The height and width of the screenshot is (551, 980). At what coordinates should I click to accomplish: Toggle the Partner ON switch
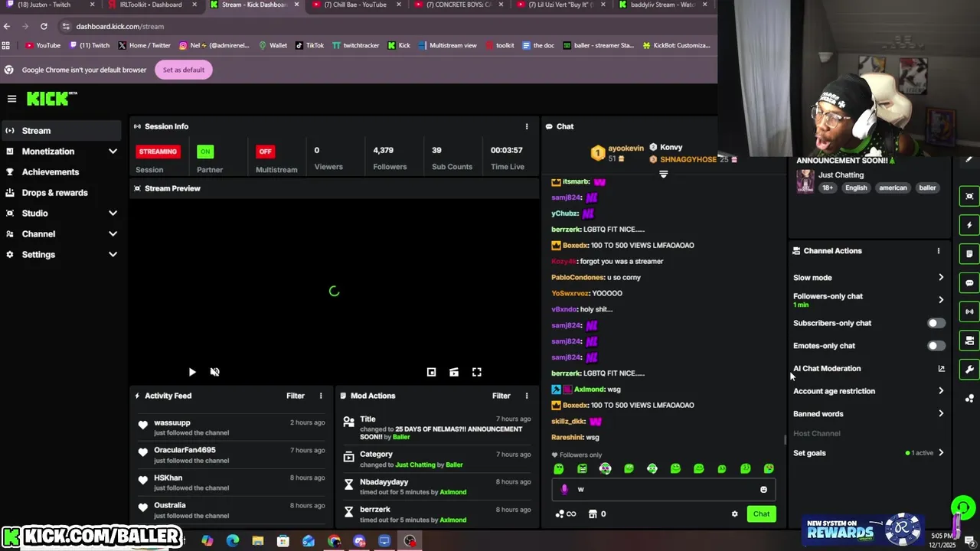tap(204, 152)
